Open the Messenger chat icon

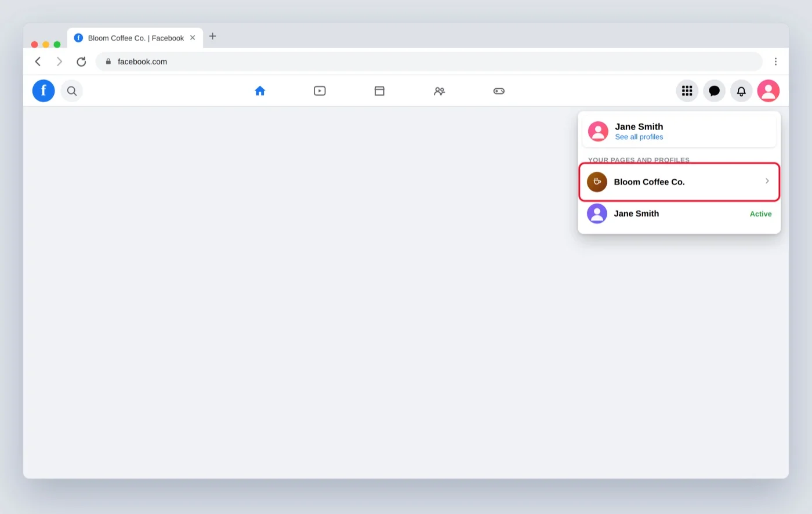[x=715, y=91]
